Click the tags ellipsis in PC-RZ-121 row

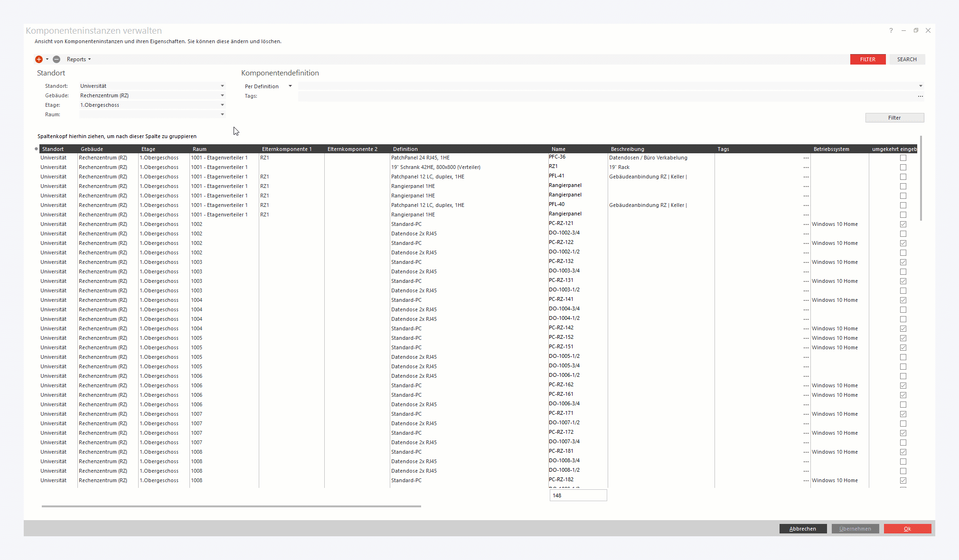pyautogui.click(x=806, y=224)
